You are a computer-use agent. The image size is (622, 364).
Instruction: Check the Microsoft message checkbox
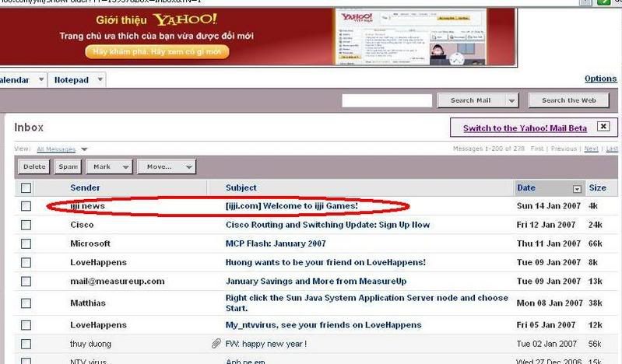tap(26, 243)
